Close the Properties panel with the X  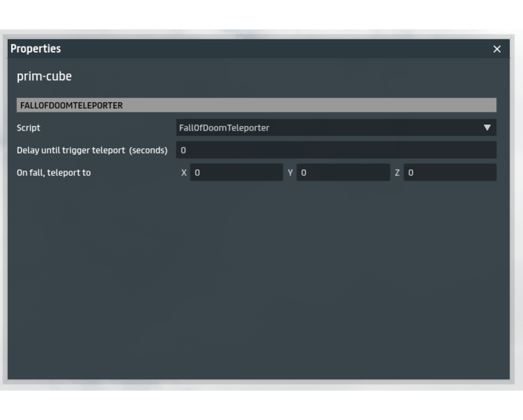[x=497, y=49]
